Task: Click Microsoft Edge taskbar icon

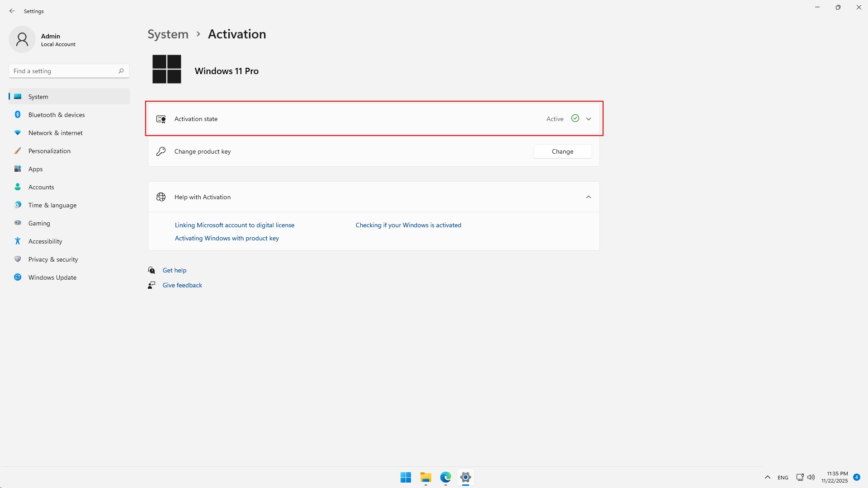Action: coord(445,477)
